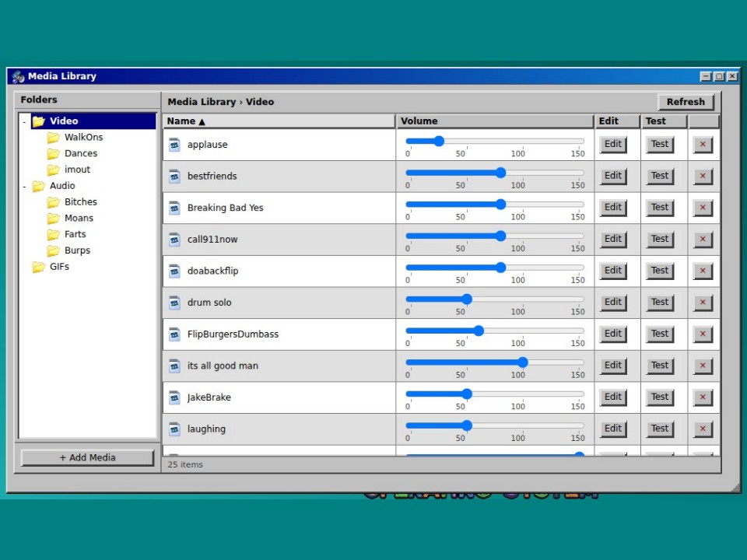This screenshot has width=747, height=560.
Task: Delete applause with its red X button
Action: 703,145
